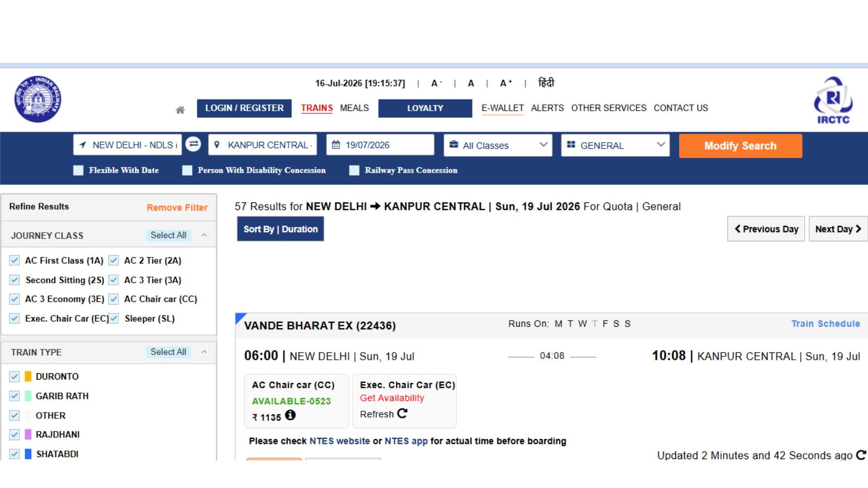Toggle Second Sitting (2S) checkbox
868x488 pixels.
[x=14, y=280]
